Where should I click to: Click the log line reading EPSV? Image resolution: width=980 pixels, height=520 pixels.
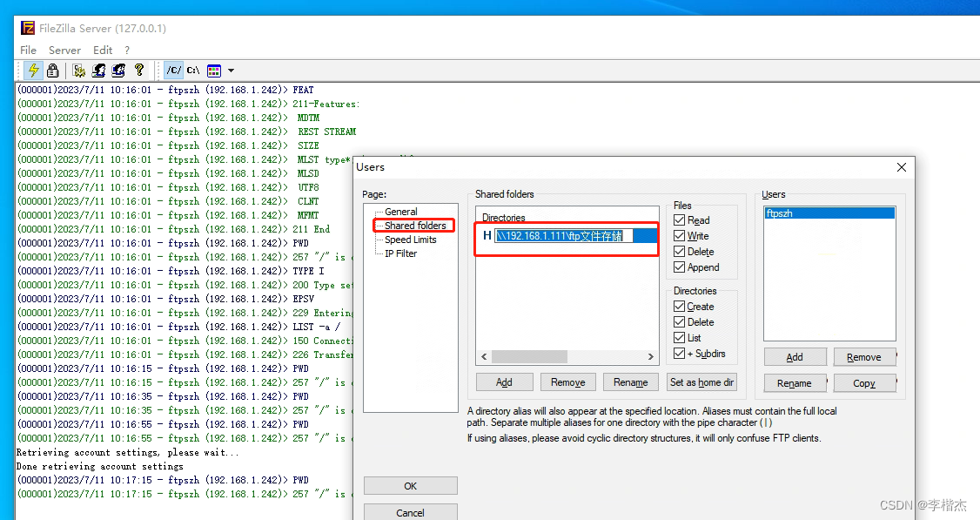165,299
